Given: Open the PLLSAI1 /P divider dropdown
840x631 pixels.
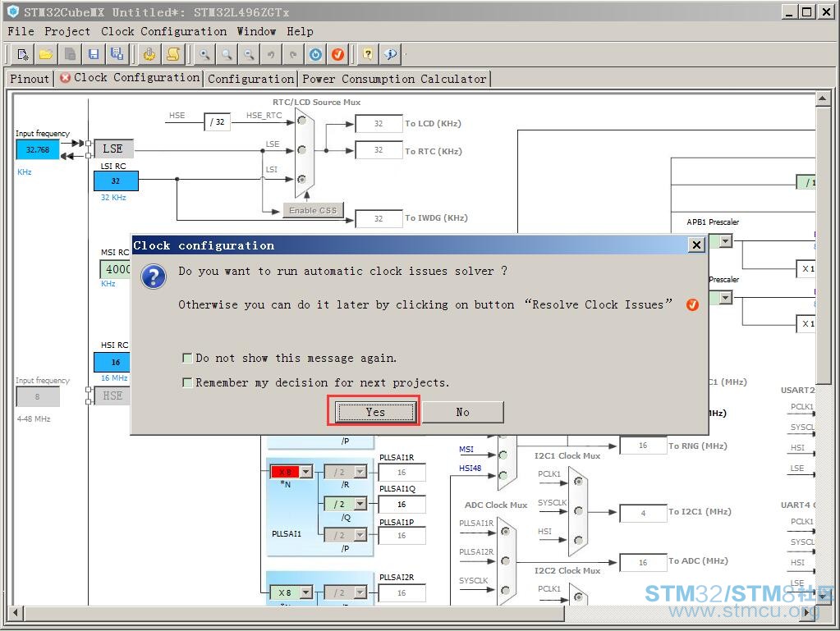Looking at the screenshot, I should (x=360, y=535).
